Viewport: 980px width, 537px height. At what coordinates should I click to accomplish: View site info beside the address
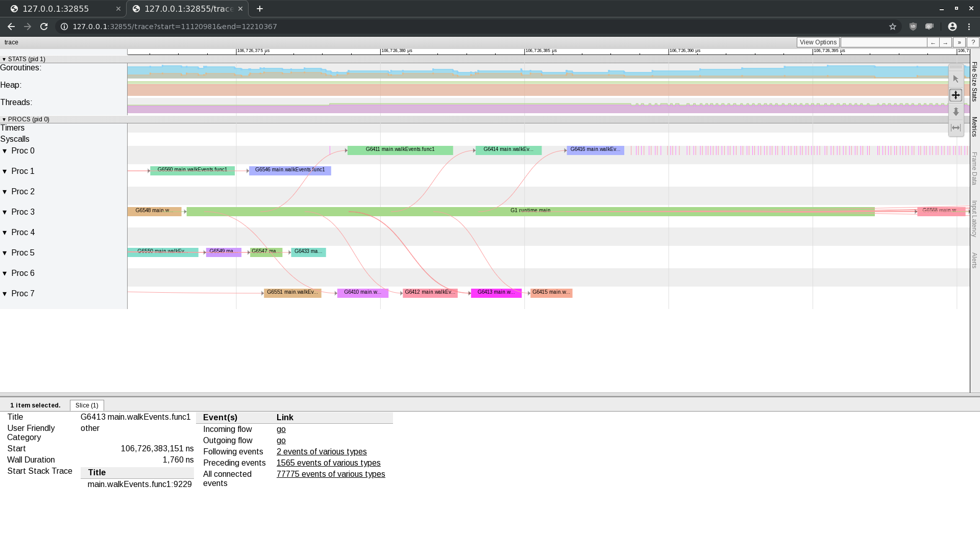pos(64,27)
